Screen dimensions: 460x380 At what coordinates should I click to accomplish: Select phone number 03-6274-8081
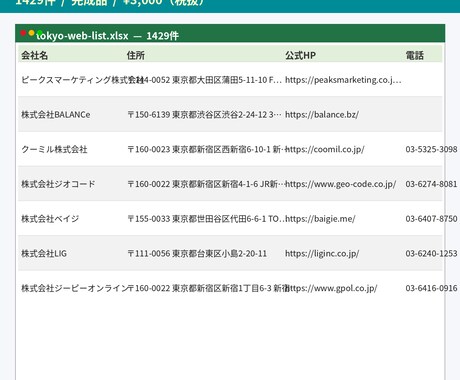point(431,184)
